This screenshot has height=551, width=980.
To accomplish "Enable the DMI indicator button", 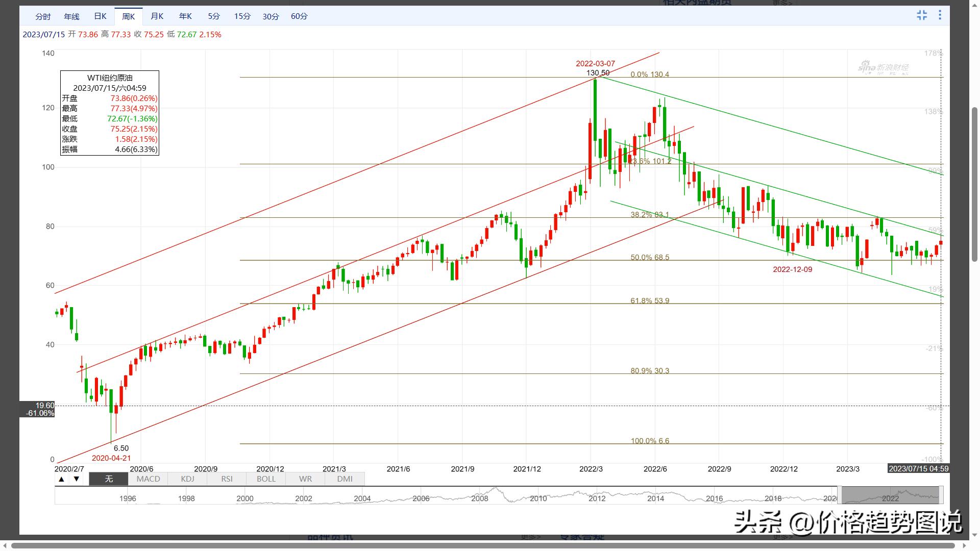I will [x=345, y=479].
